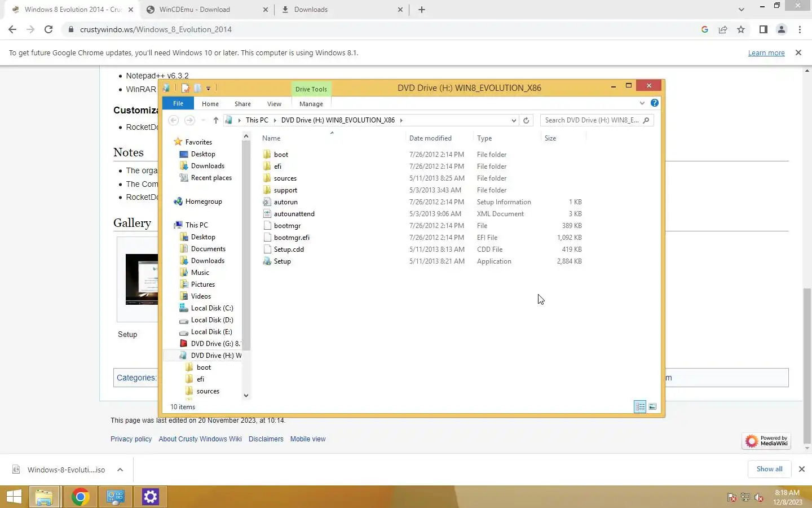Viewport: 812px width, 508px height.
Task: Click This PC in the address bar
Action: (x=257, y=120)
